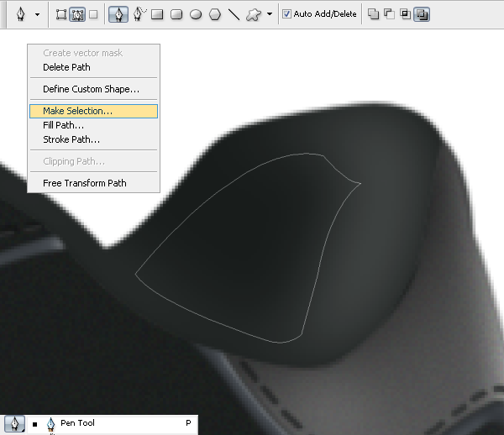Choose Free Transform Path menu entry
Screen dimensions: 504x435
point(93,183)
